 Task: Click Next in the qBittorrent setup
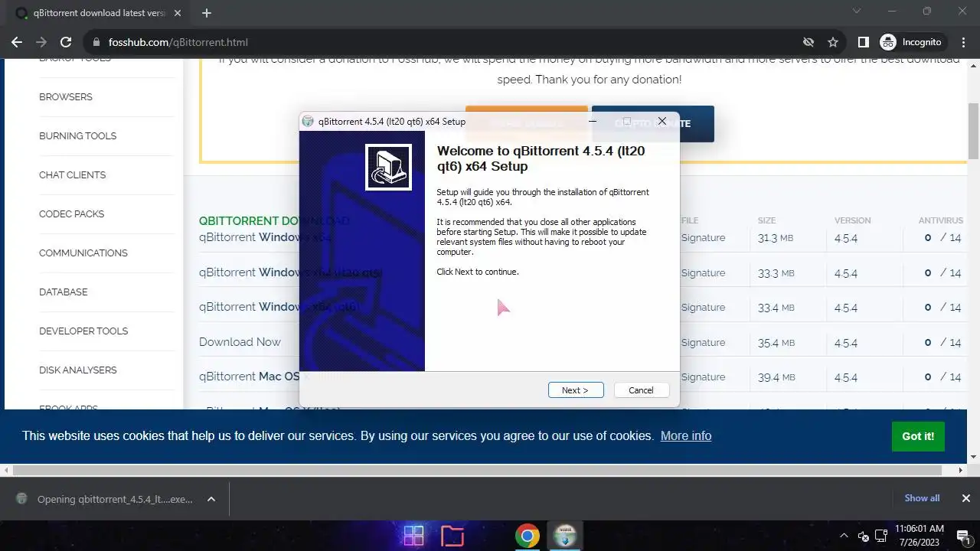(x=576, y=390)
